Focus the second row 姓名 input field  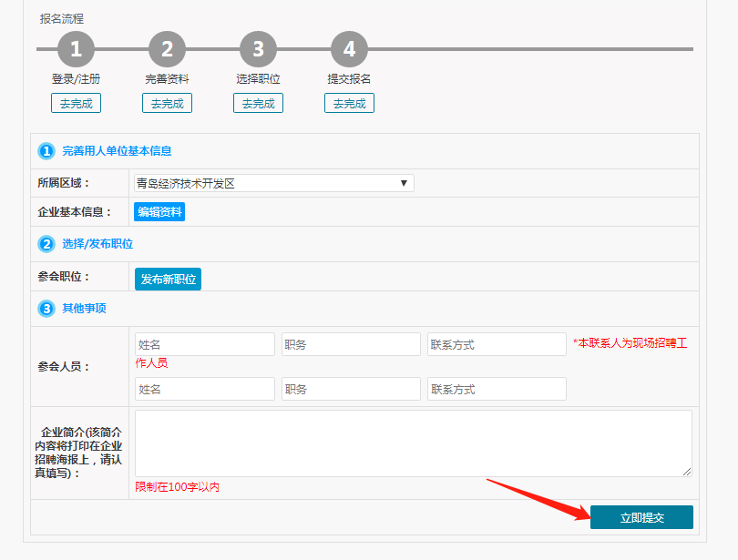coord(204,389)
